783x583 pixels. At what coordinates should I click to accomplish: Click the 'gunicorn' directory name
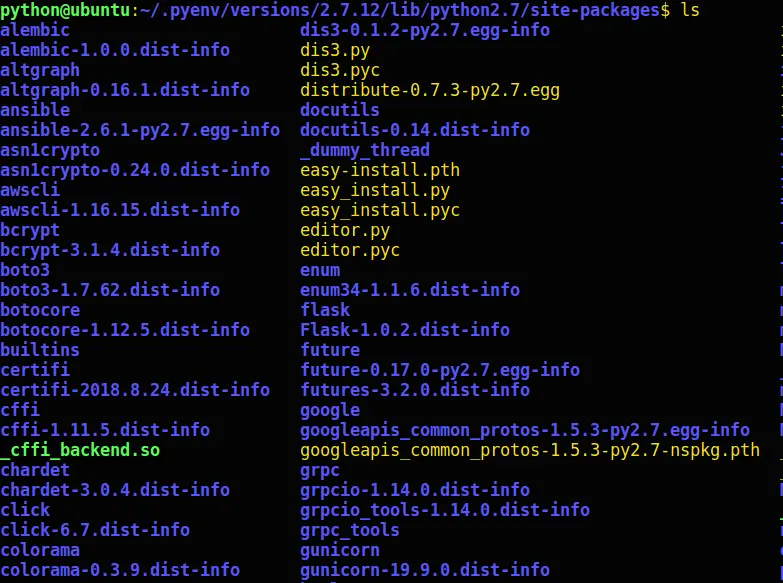[340, 550]
